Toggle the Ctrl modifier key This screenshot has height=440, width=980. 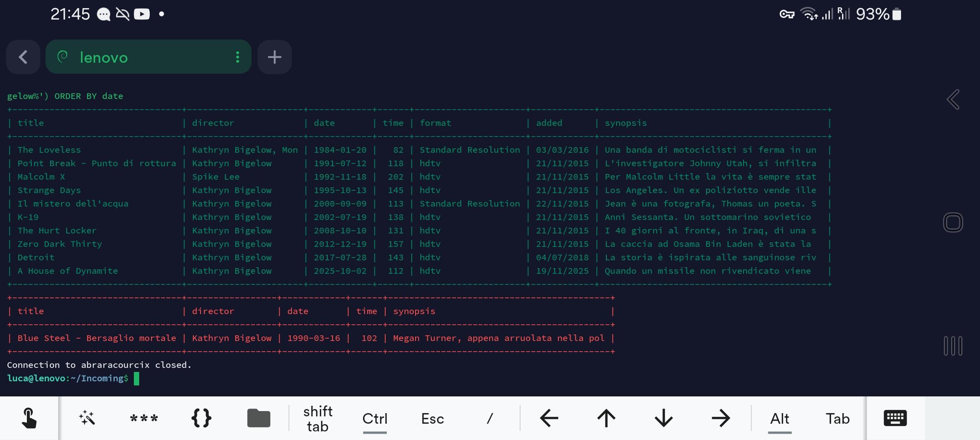(x=374, y=418)
